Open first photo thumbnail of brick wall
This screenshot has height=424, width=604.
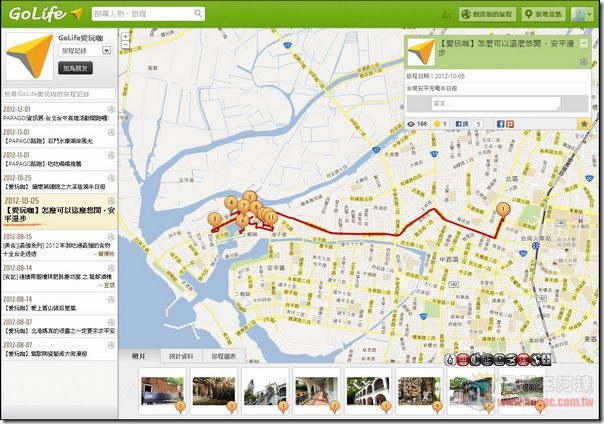coord(162,391)
